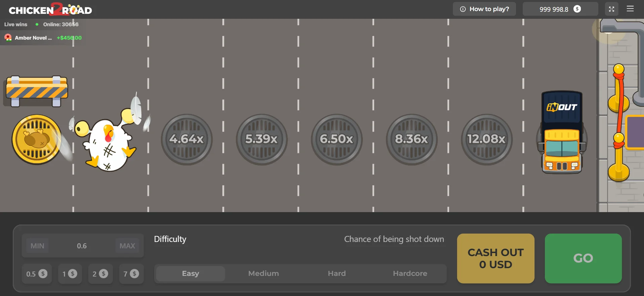Toggle fullscreen mode icon
The image size is (644, 296).
611,9
